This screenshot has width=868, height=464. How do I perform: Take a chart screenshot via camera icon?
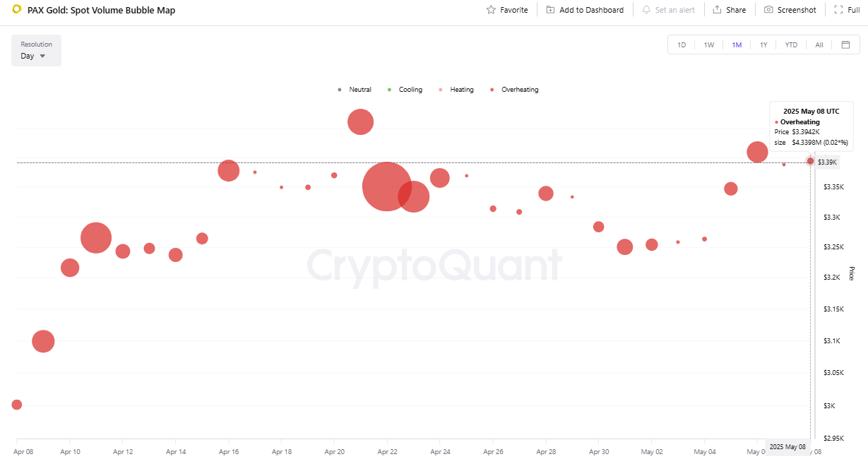[x=768, y=10]
